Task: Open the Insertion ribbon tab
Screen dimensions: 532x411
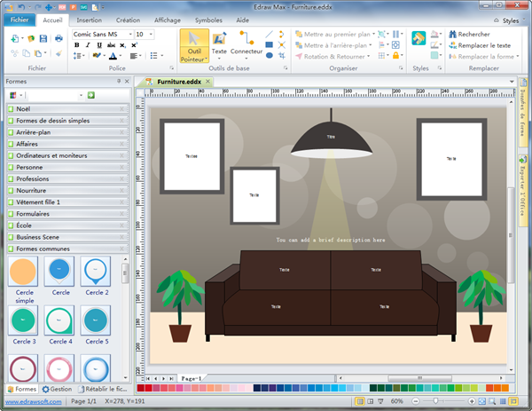Action: click(x=89, y=19)
